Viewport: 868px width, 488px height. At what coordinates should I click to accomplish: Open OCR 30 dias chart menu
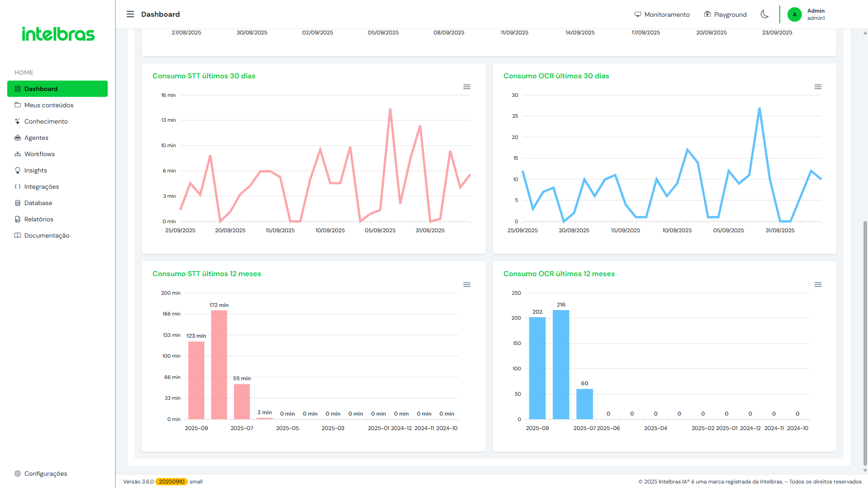pyautogui.click(x=818, y=87)
